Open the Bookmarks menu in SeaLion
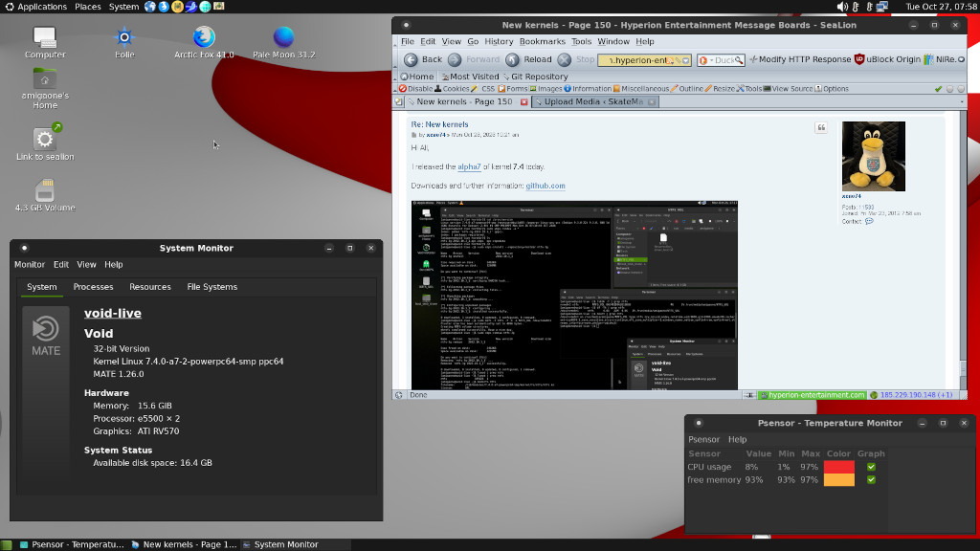This screenshot has width=980, height=551. click(x=542, y=41)
